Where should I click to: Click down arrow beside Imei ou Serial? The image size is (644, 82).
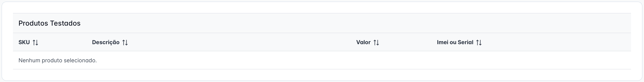[480, 42]
